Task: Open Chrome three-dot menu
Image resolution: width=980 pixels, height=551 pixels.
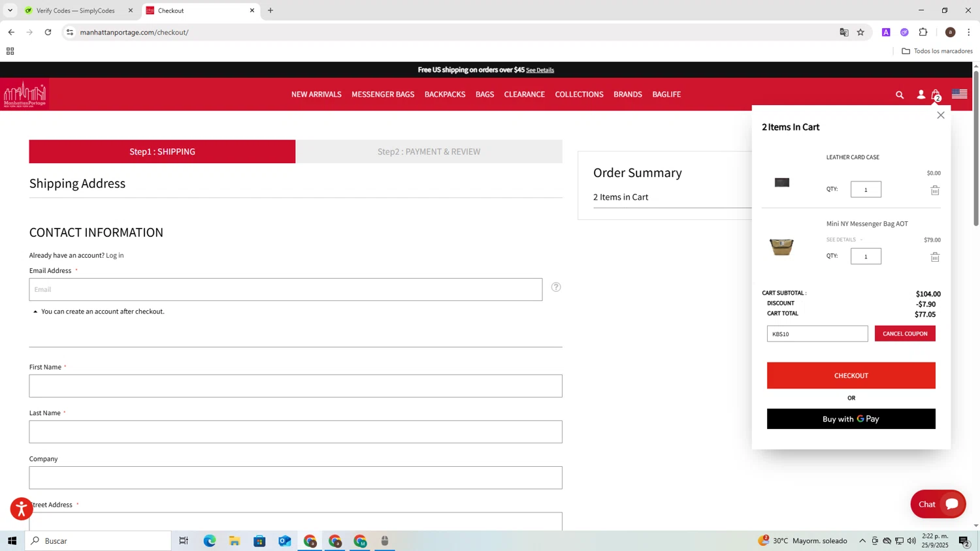Action: point(969,32)
